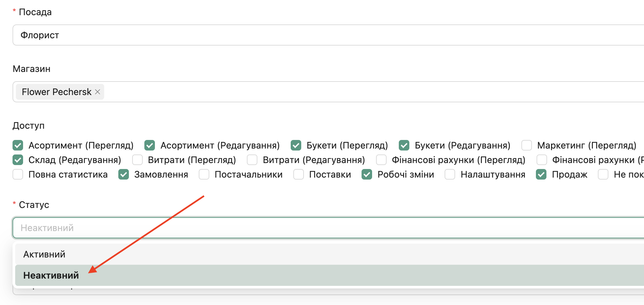The image size is (644, 305).
Task: Toggle Букети (Редагування) checkbox
Action: (404, 145)
